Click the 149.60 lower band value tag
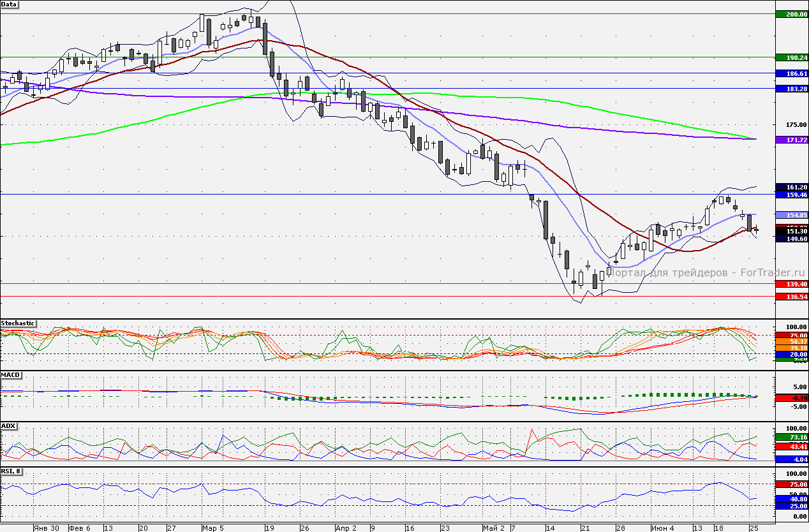This screenshot has height=532, width=809. click(791, 239)
